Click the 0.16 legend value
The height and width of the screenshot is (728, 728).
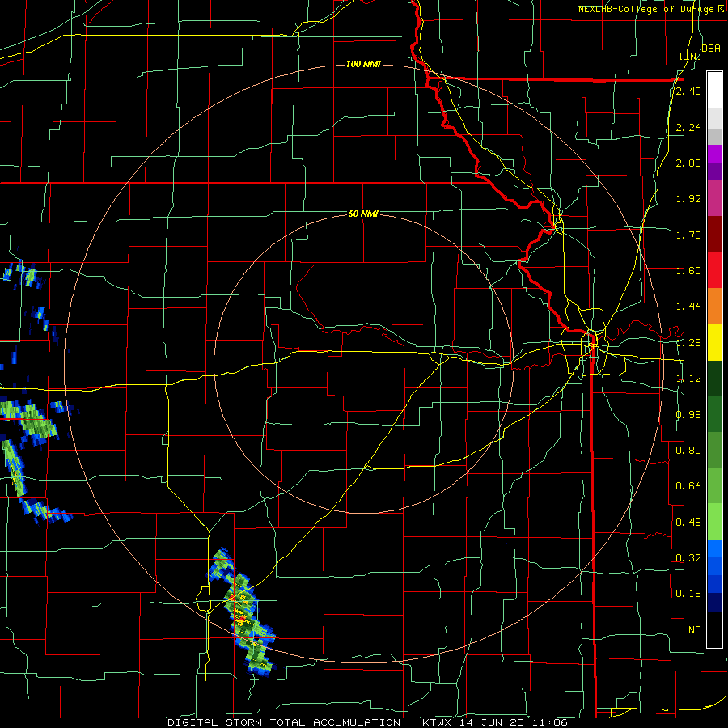tap(688, 594)
